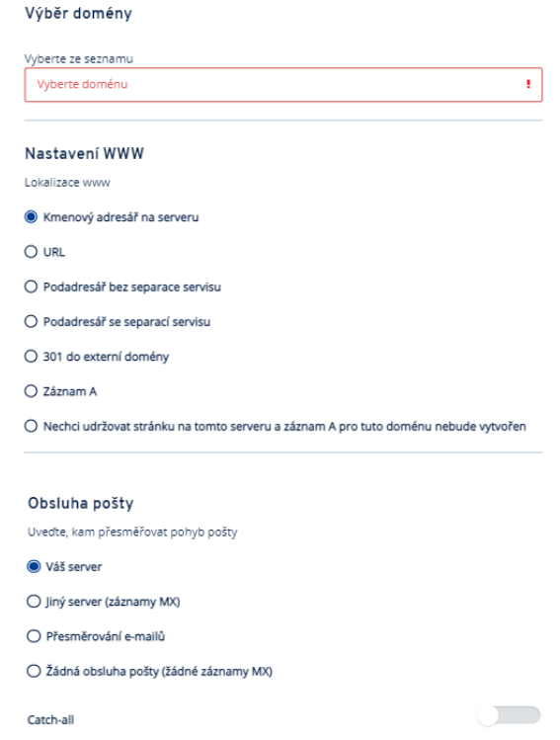Click 'Lokalizace www' label text
The width and height of the screenshot is (560, 740).
pyautogui.click(x=67, y=183)
